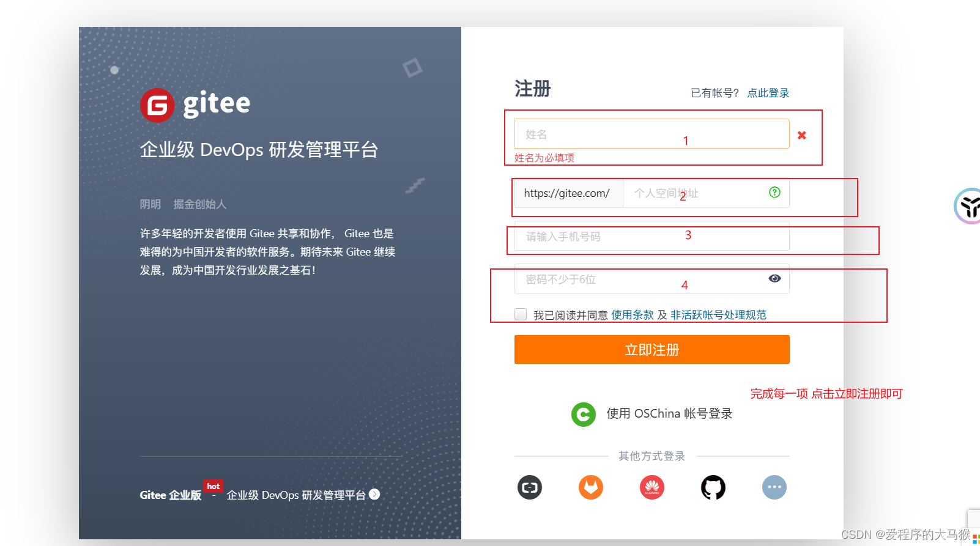Click the 姓名为必填项 error message
The width and height of the screenshot is (980, 546).
tap(544, 158)
